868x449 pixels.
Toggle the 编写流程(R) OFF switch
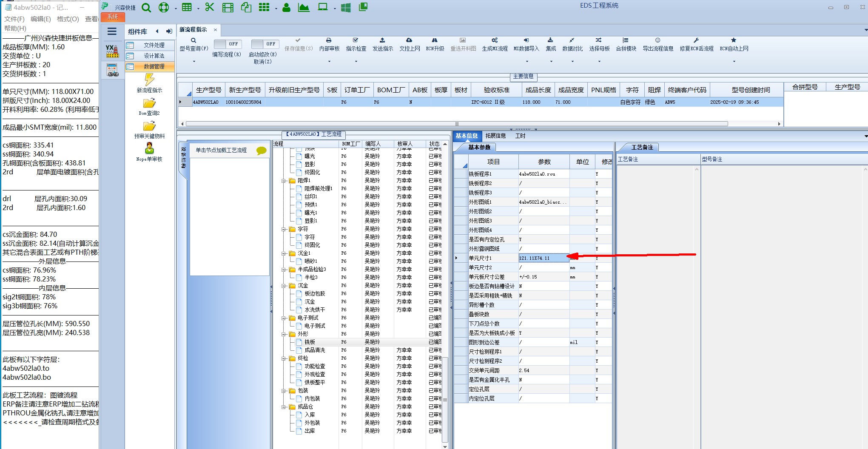[228, 44]
